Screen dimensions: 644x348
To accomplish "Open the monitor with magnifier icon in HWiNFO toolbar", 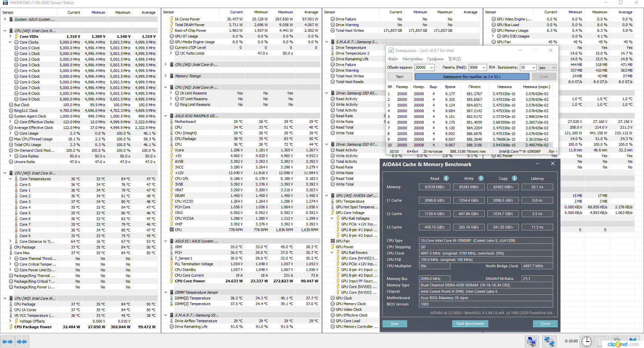I will click(x=532, y=342).
